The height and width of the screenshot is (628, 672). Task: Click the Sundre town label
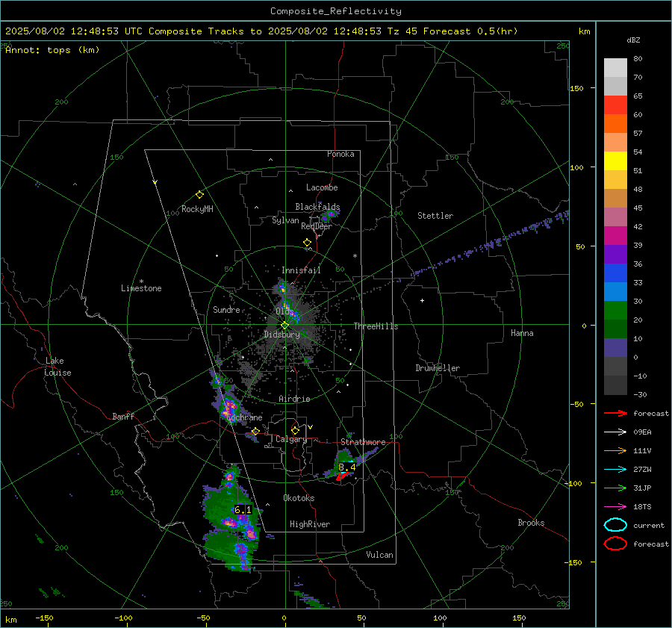(226, 309)
